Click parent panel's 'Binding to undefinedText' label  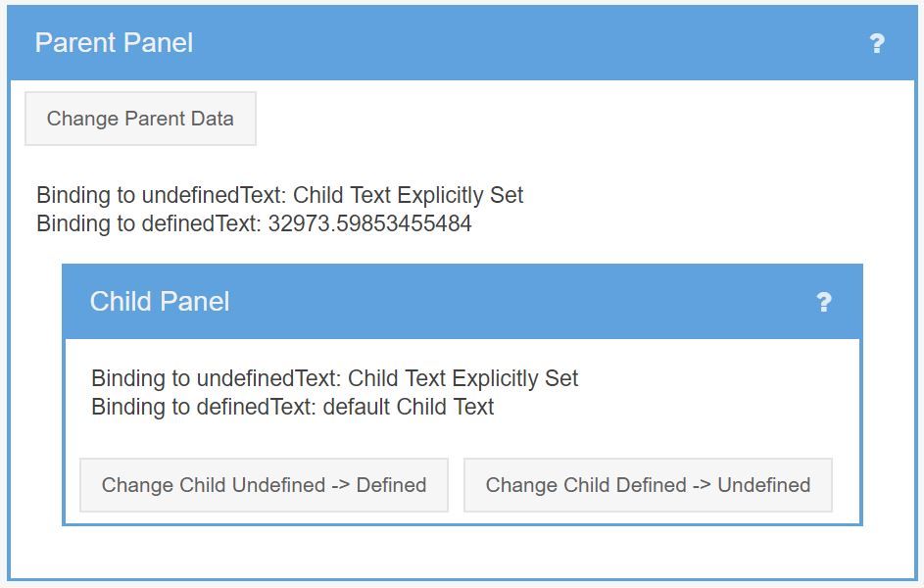point(162,195)
